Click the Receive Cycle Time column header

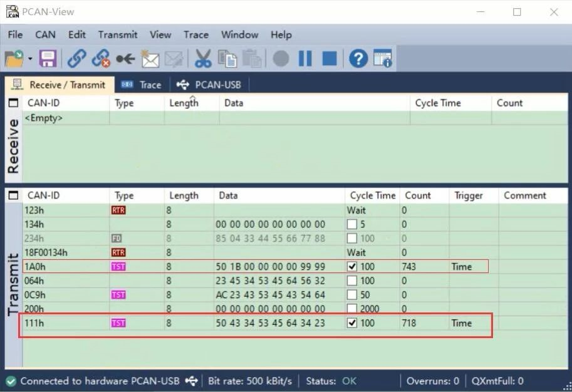tap(450, 103)
